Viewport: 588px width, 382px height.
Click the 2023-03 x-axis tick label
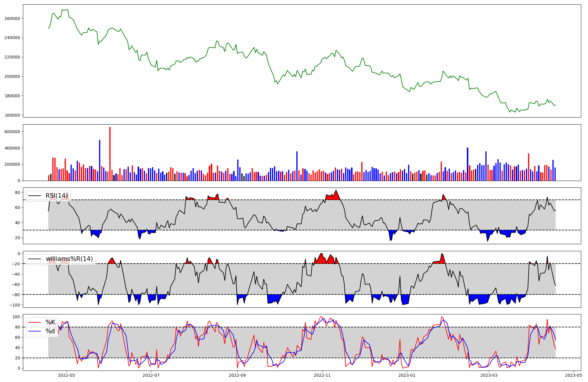point(489,375)
